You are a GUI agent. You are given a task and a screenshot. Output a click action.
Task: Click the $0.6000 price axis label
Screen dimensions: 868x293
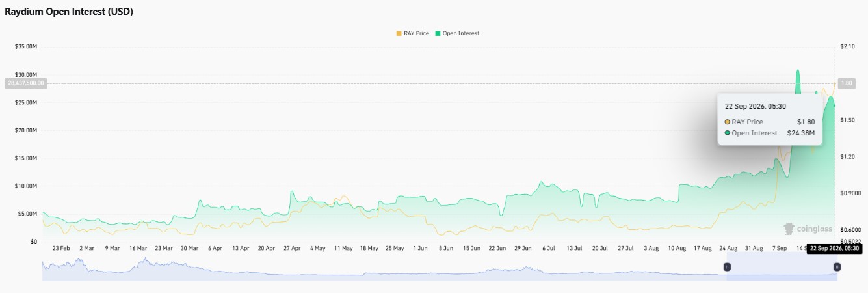(x=849, y=230)
